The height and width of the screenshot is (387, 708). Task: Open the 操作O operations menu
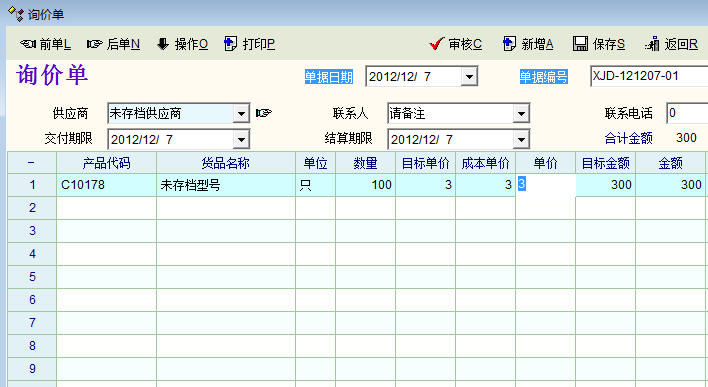pyautogui.click(x=182, y=44)
